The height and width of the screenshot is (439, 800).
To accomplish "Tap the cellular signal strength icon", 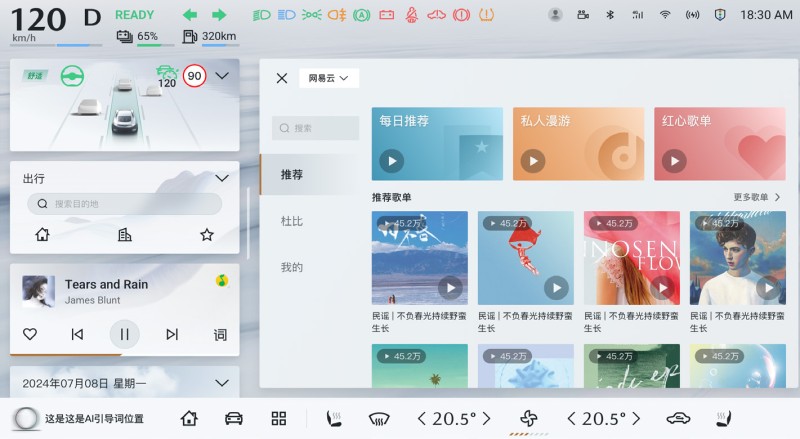I will [637, 15].
